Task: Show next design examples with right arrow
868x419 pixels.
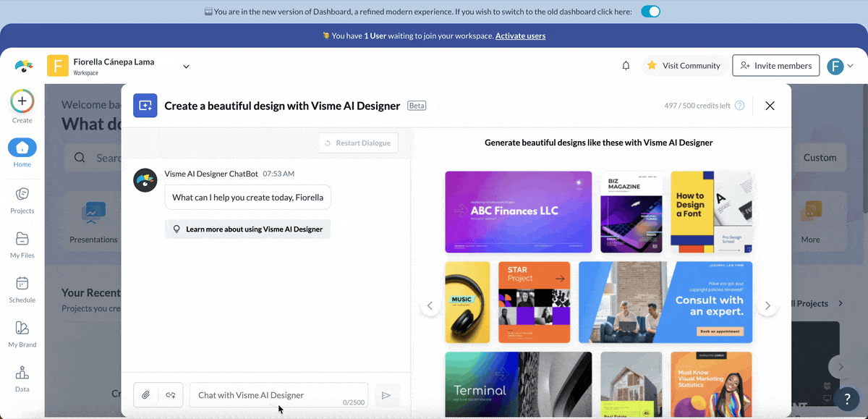Action: coord(767,306)
